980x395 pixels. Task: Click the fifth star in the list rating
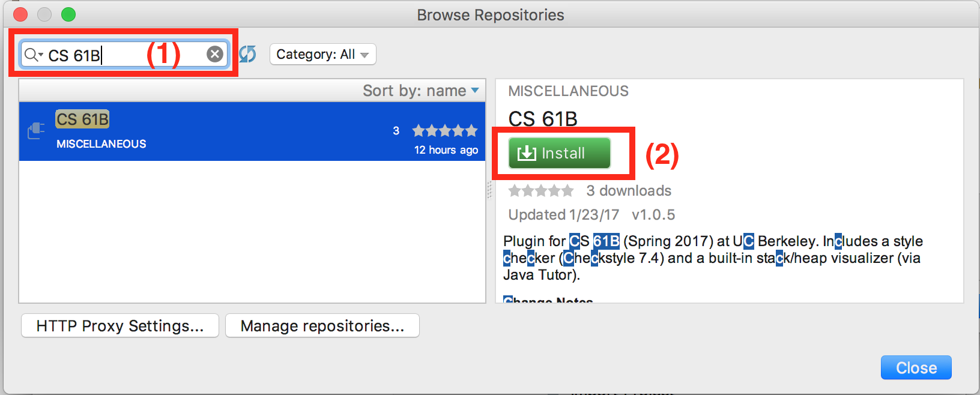[472, 130]
